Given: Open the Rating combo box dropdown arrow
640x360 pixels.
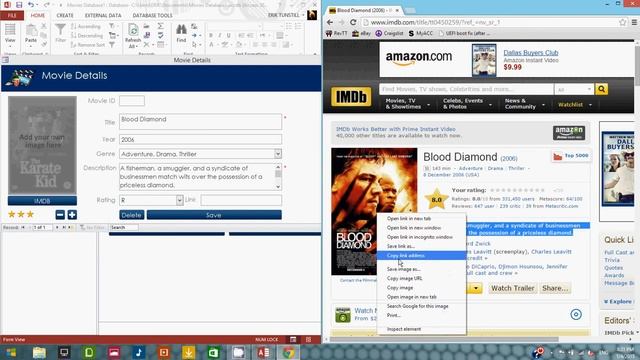Looking at the screenshot, I should 180,200.
